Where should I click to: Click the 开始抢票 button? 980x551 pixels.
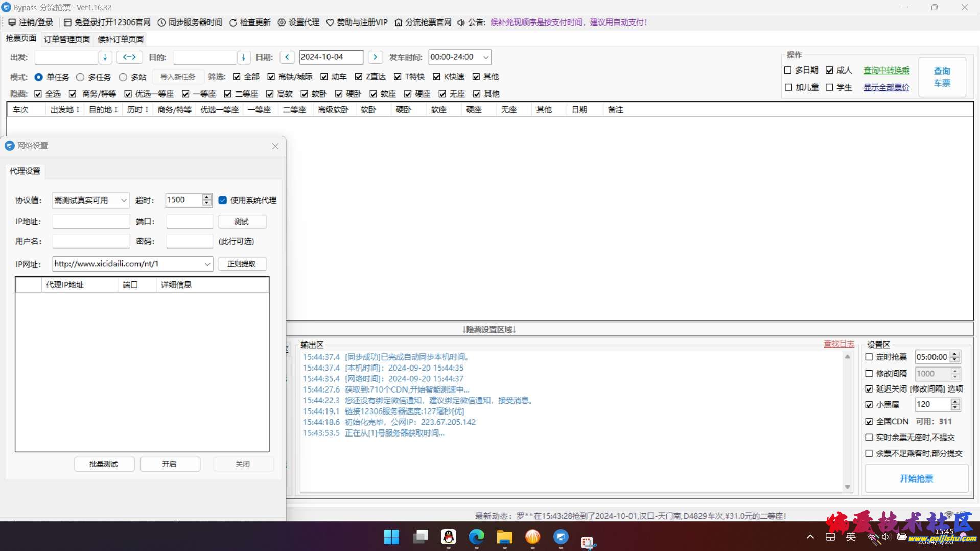pyautogui.click(x=916, y=478)
